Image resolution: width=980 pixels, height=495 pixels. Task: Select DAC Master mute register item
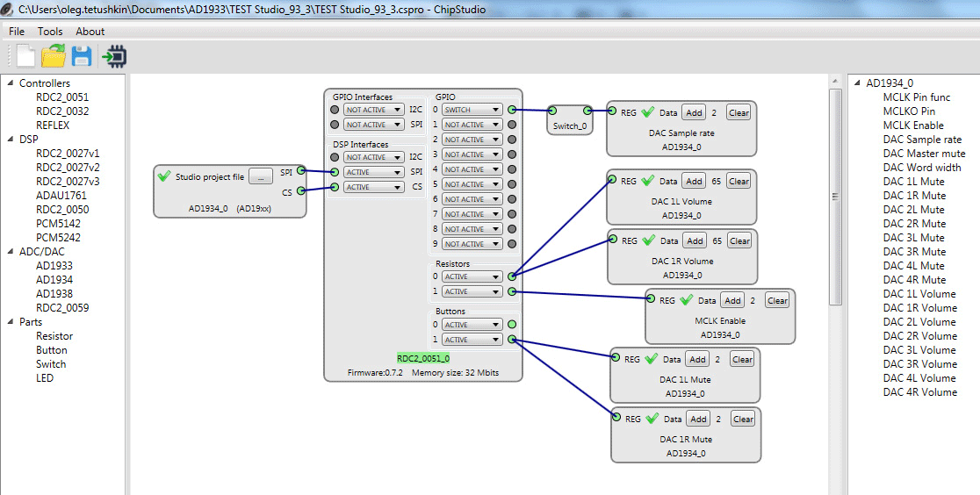click(x=924, y=153)
